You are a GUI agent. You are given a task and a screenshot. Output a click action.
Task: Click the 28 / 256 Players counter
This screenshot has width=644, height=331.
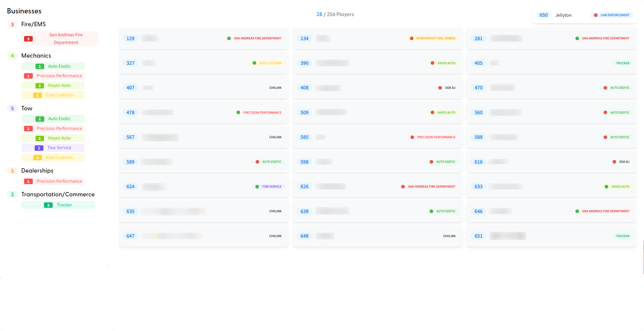(335, 14)
